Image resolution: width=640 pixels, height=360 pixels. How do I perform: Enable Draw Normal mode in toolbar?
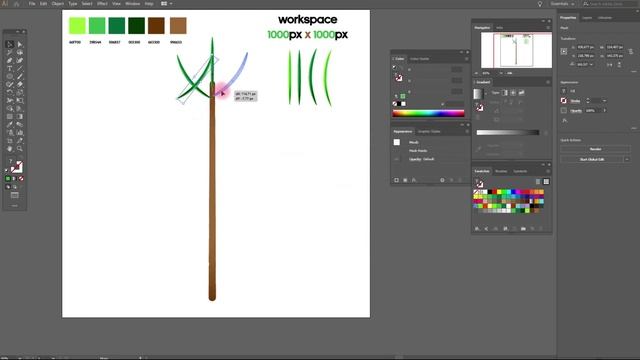tap(8, 187)
